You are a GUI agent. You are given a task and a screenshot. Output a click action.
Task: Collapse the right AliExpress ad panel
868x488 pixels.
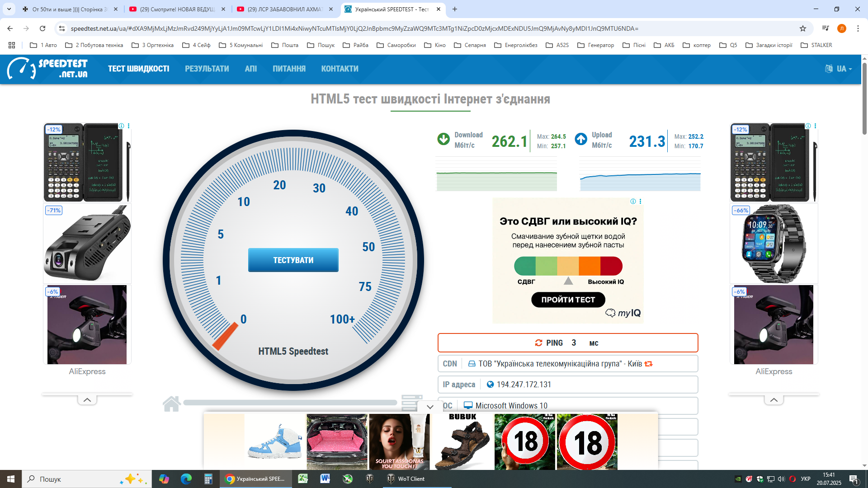(x=774, y=400)
